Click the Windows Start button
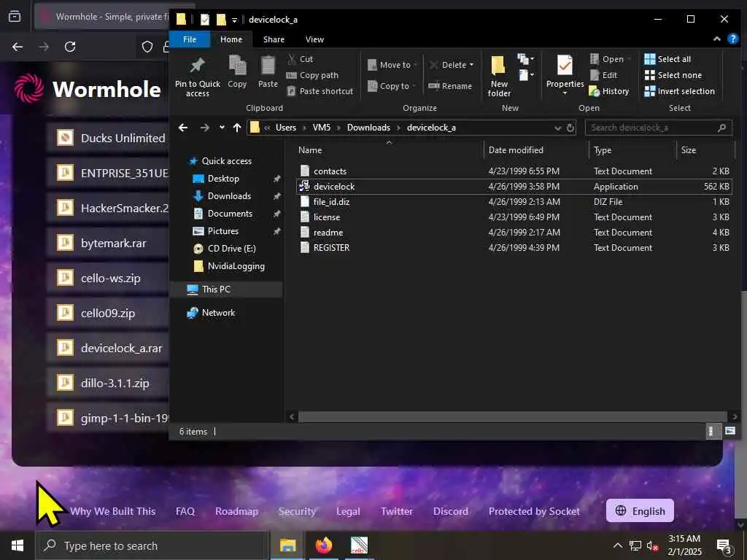 pyautogui.click(x=18, y=545)
